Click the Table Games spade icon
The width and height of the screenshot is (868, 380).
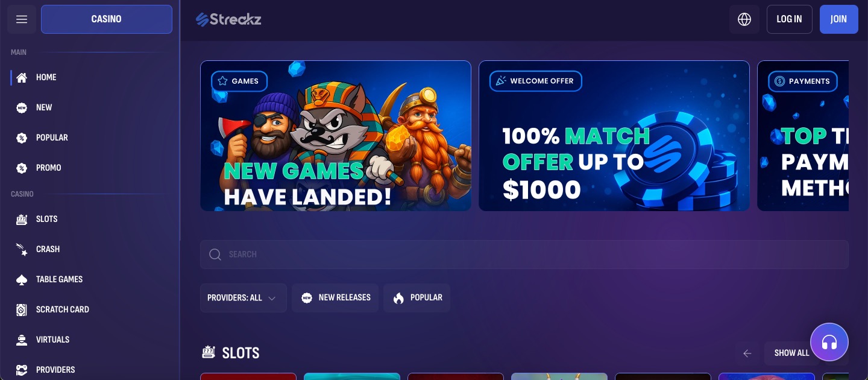[x=22, y=279]
